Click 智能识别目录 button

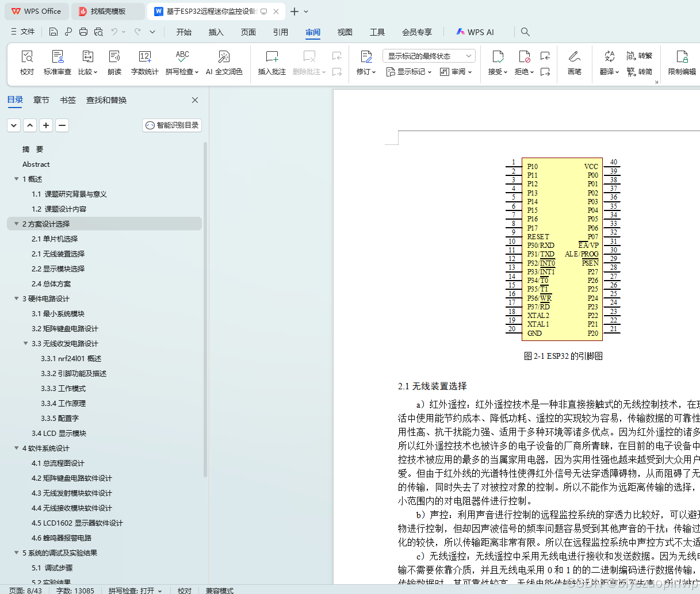[172, 125]
